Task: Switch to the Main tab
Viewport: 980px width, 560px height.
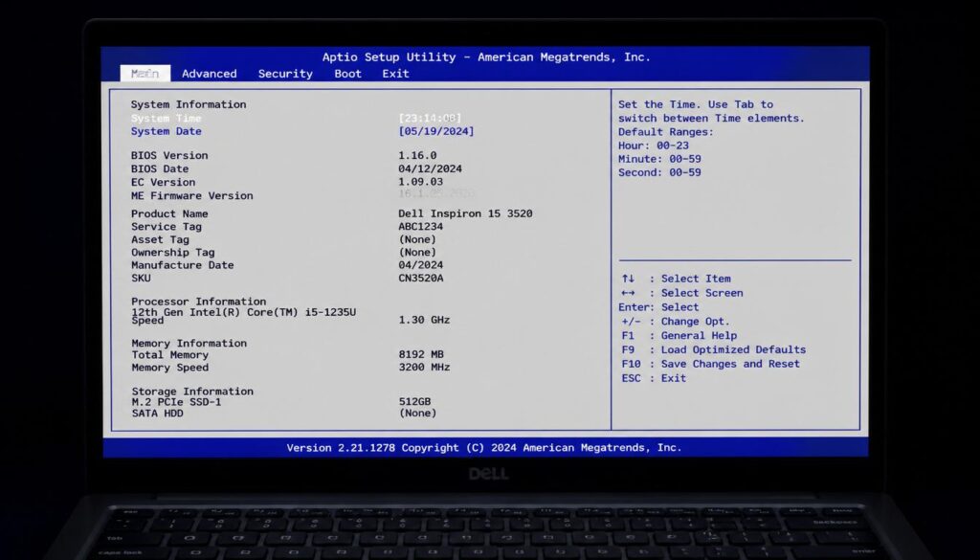Action: [145, 74]
